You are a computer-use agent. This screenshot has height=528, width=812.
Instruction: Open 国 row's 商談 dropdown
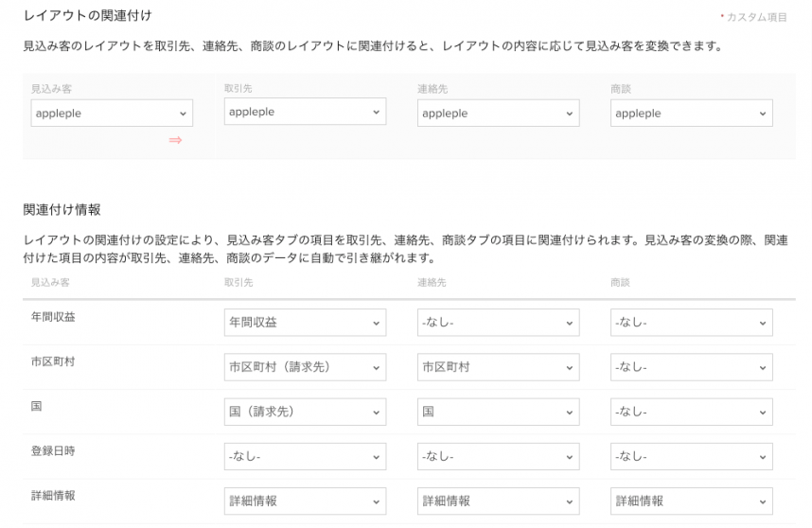(691, 412)
